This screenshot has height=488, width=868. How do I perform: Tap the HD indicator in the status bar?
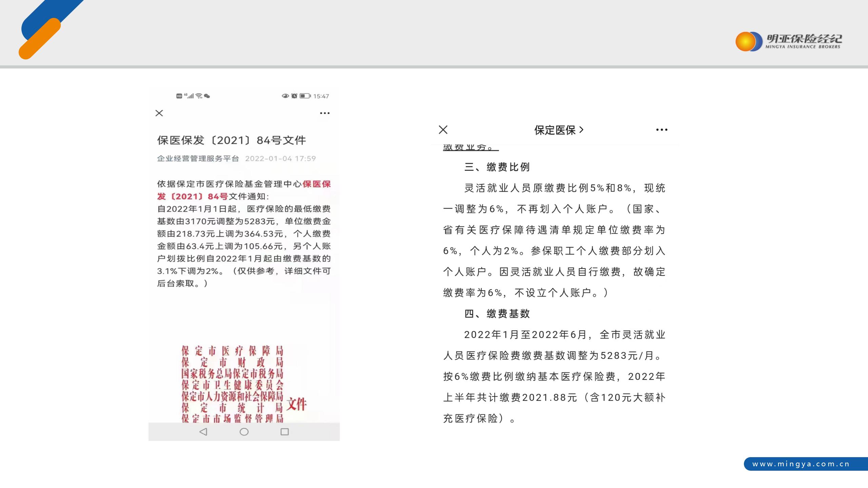[179, 96]
